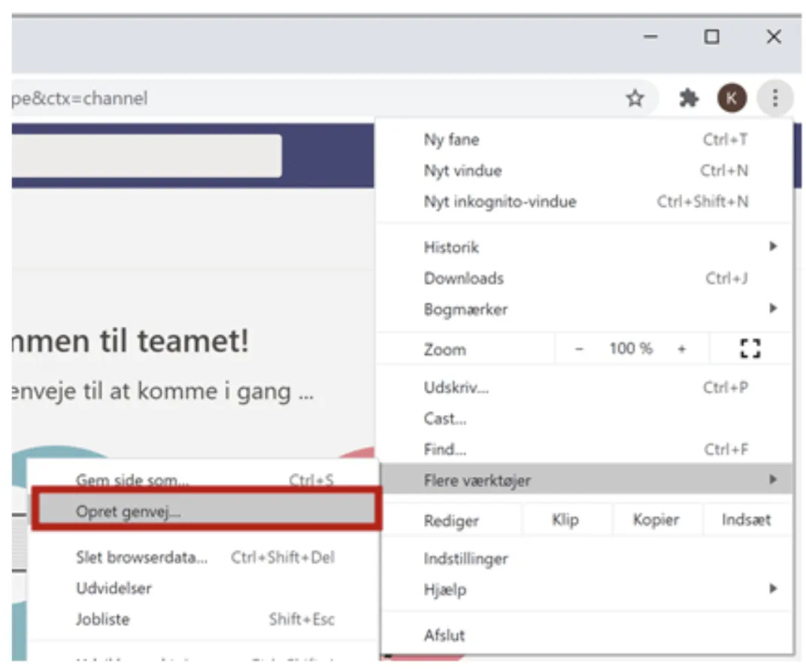Open the profile avatar labeled K
Image resolution: width=806 pixels, height=672 pixels.
coord(732,98)
